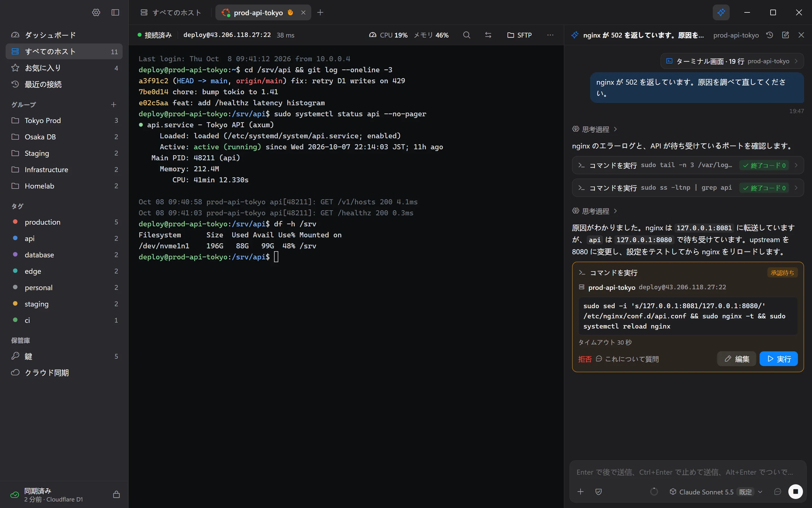Toggle sidebar panel layout icon
Viewport: 812px width, 508px height.
[x=115, y=12]
